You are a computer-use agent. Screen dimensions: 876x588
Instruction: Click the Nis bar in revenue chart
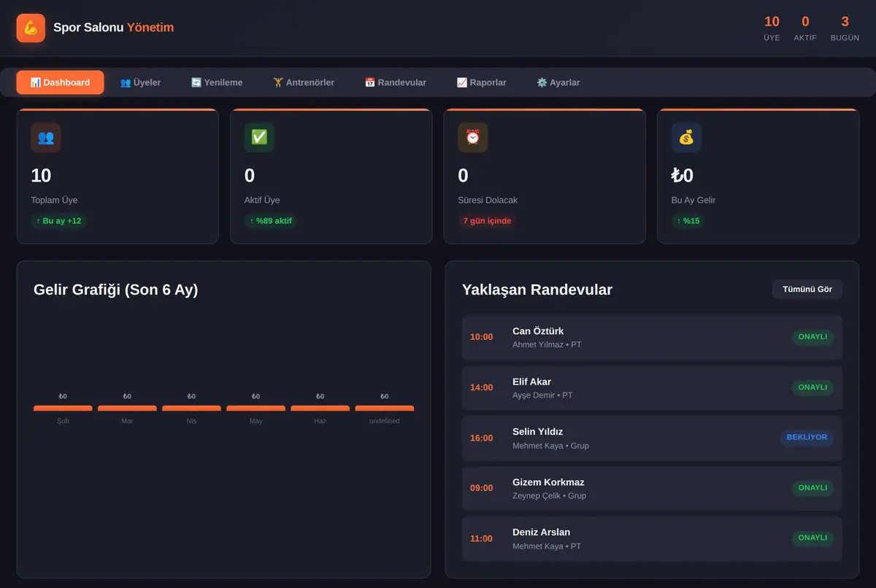[191, 409]
